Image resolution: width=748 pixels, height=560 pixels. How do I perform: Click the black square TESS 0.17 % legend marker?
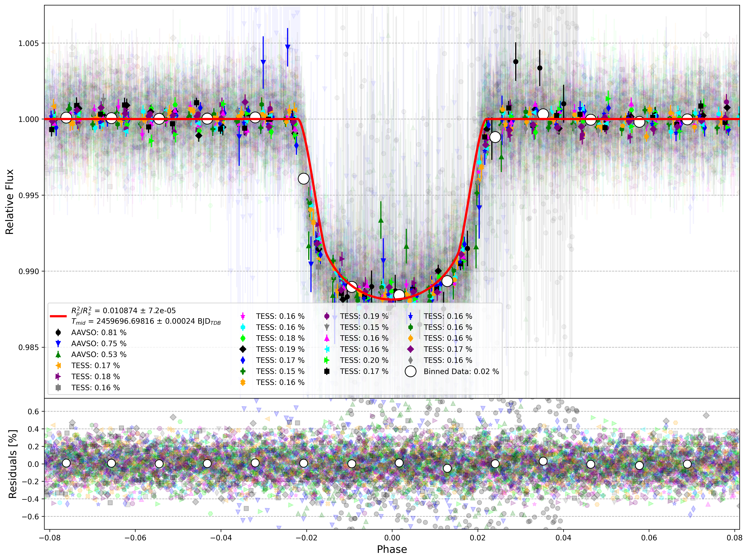tap(327, 371)
